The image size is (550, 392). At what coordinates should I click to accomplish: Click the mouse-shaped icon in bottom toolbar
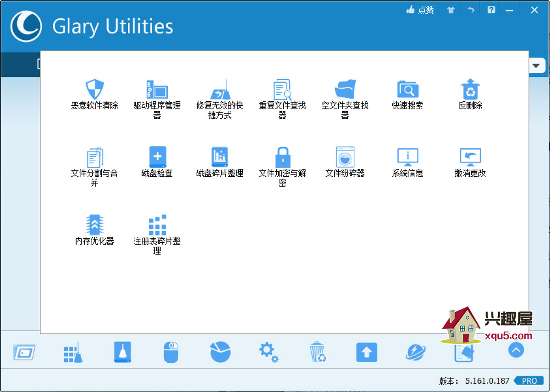pos(171,352)
